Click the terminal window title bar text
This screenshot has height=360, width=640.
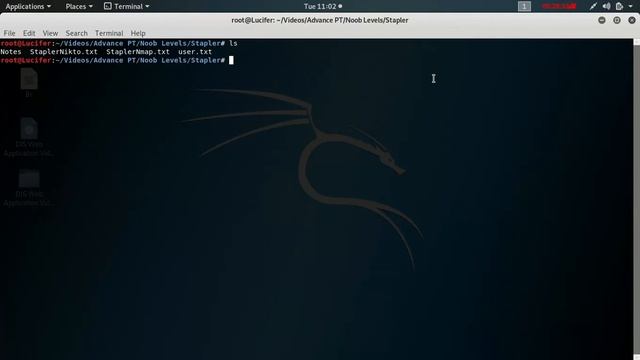click(x=320, y=20)
